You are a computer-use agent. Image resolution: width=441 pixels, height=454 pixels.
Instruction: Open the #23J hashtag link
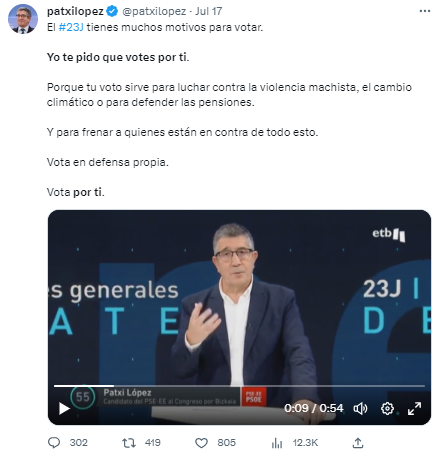(71, 27)
